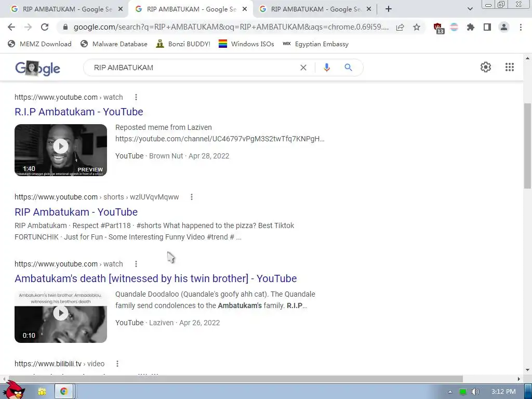Click the vertical scrollbar thumb

click(527, 146)
